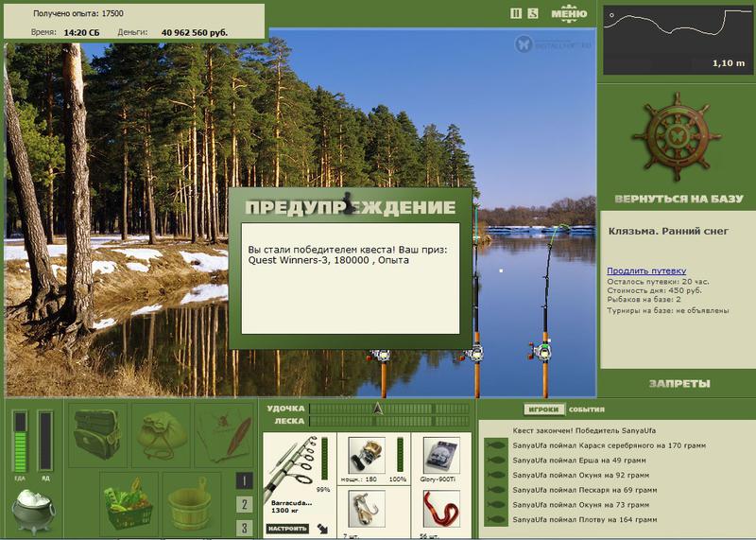Click the pause icon near МЕНЮ
756x540 pixels.
point(516,13)
